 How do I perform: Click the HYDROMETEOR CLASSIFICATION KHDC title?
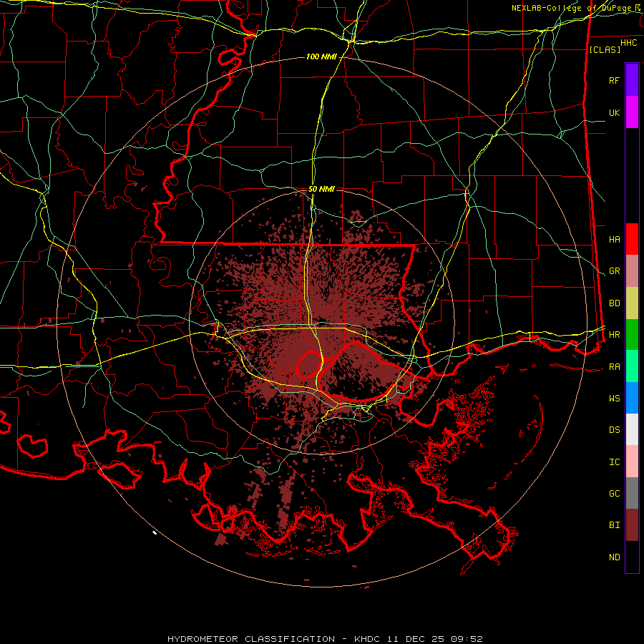point(325,639)
